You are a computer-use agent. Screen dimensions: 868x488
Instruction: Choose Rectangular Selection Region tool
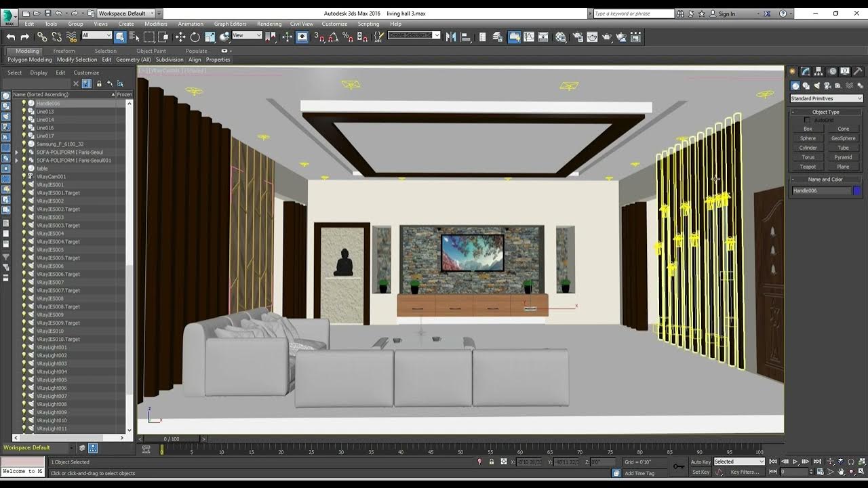click(x=150, y=37)
